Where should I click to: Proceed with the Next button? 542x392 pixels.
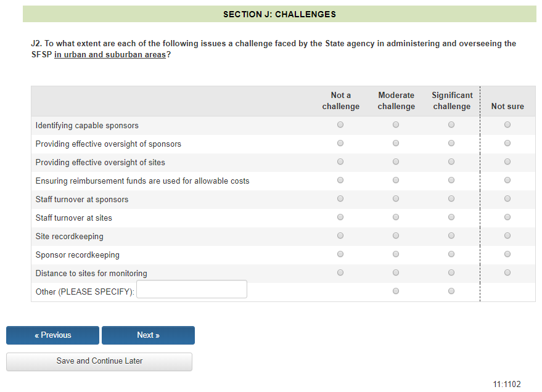pyautogui.click(x=148, y=335)
